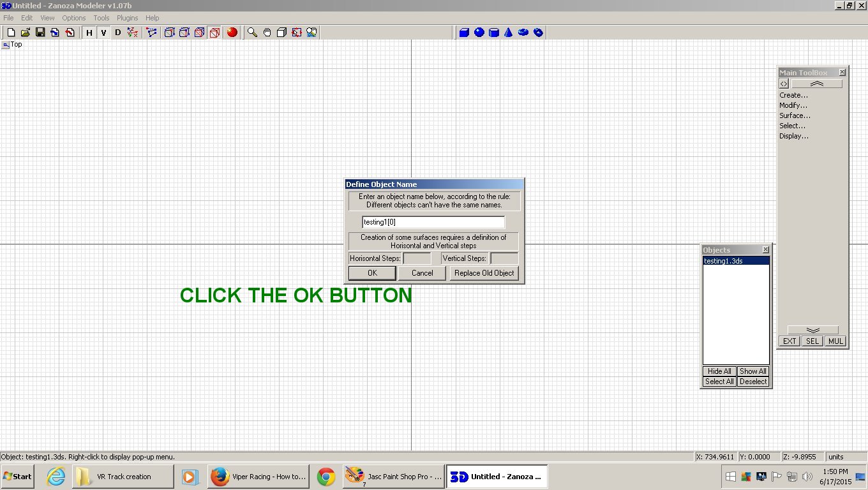Open the Plugins menu
The width and height of the screenshot is (868, 490).
coord(128,18)
